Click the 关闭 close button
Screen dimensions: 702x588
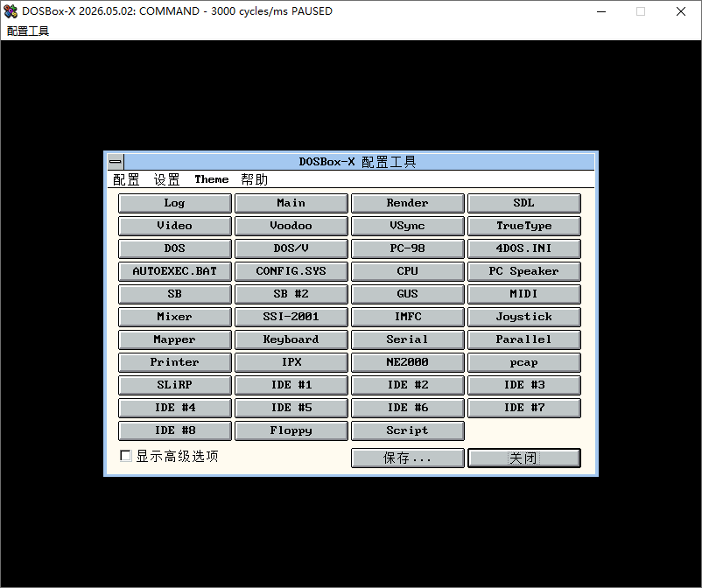(x=524, y=458)
